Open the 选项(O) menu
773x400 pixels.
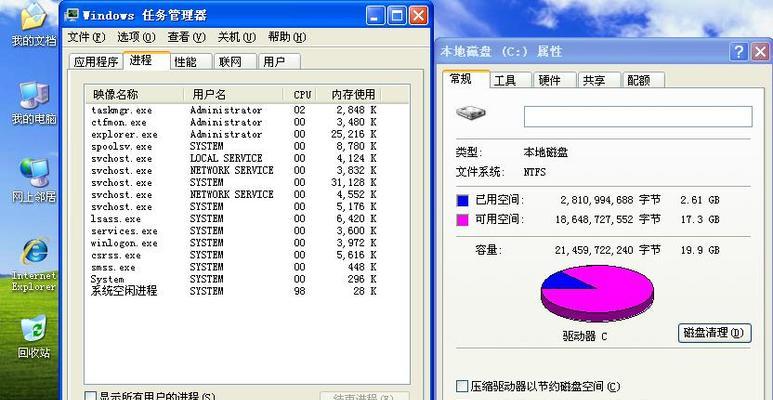click(x=136, y=37)
